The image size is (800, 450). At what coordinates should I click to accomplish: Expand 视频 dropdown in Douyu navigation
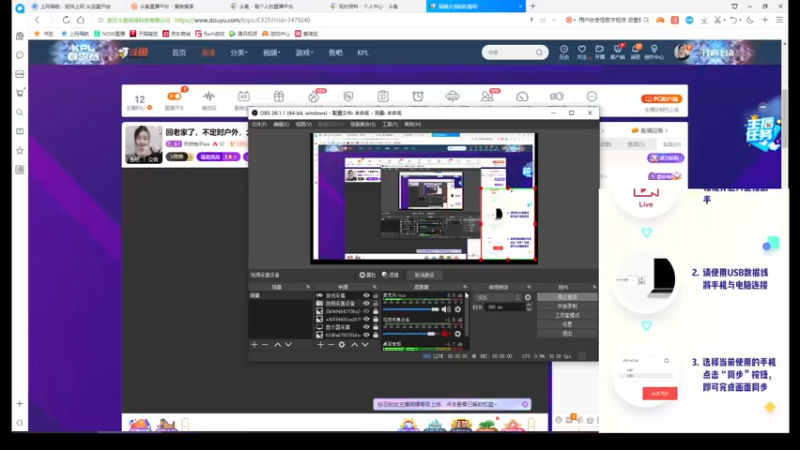271,53
